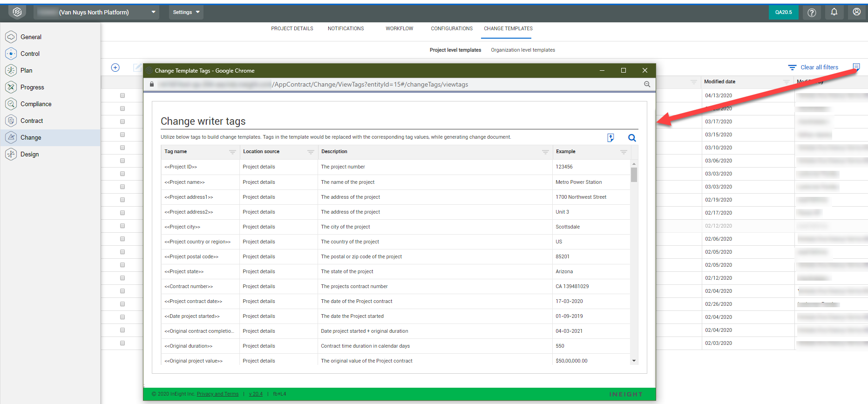Open the Privacy and Terms link
This screenshot has width=868, height=404.
(x=217, y=394)
